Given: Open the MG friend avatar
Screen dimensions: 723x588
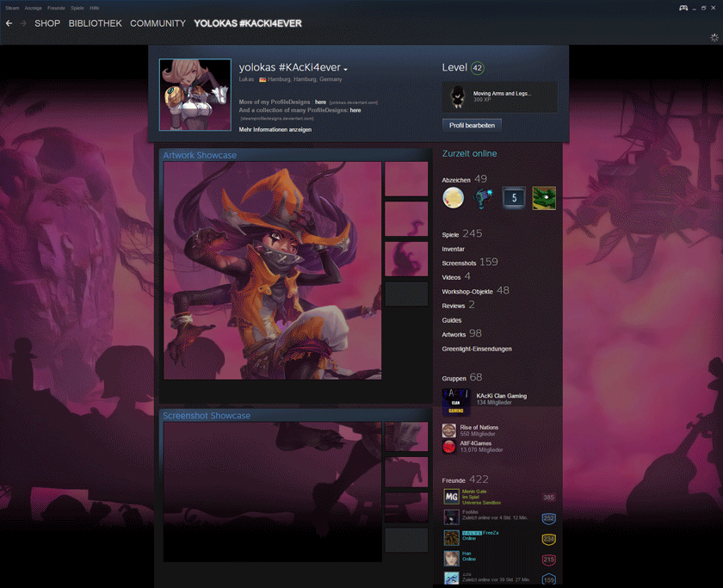Looking at the screenshot, I should tap(451, 497).
